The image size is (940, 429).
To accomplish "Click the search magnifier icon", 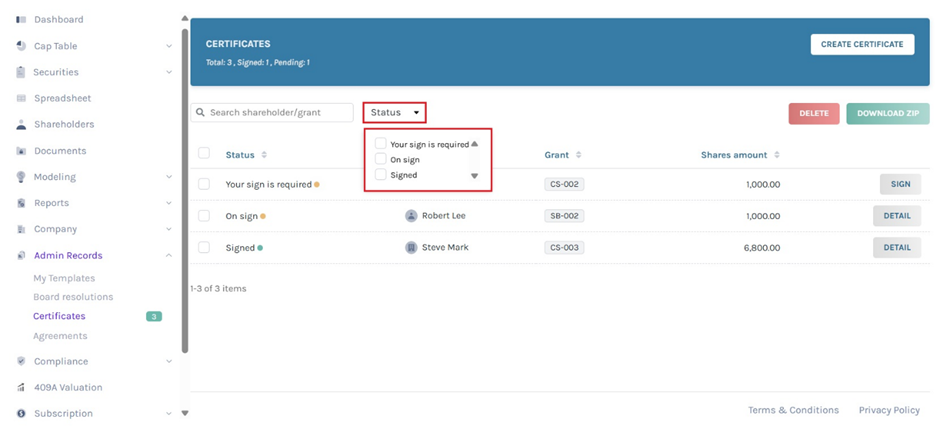I will (201, 113).
